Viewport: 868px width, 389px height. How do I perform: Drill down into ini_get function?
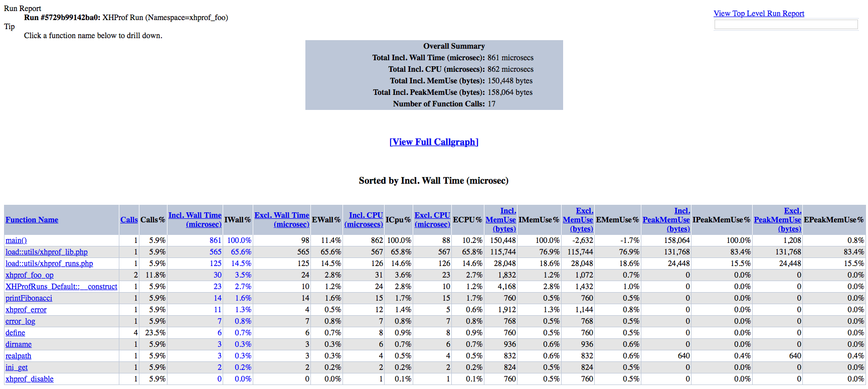(17, 367)
